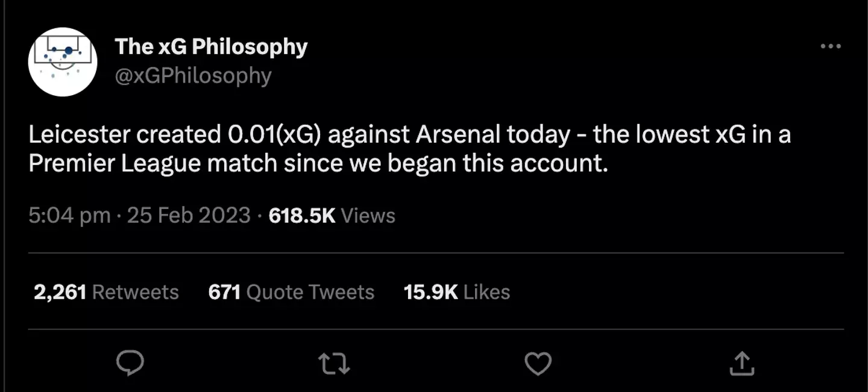Show the 2,261 Retweets list
The width and height of the screenshot is (868, 392).
tap(106, 292)
